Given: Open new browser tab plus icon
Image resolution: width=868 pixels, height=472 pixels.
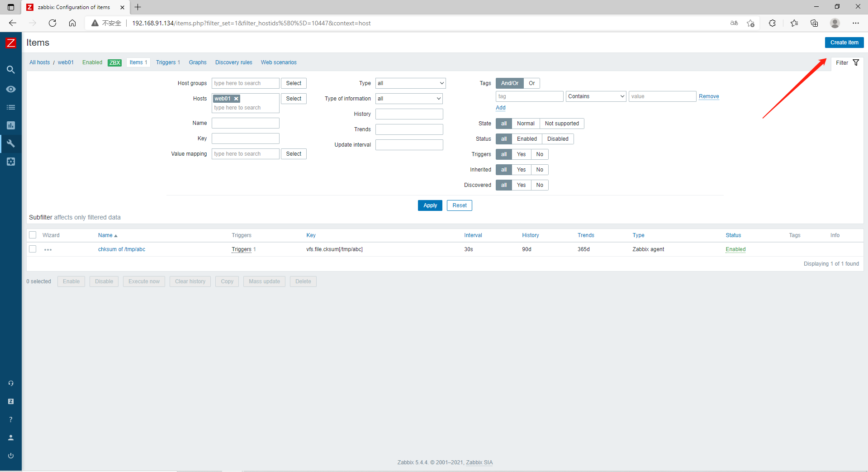Looking at the screenshot, I should tap(138, 7).
